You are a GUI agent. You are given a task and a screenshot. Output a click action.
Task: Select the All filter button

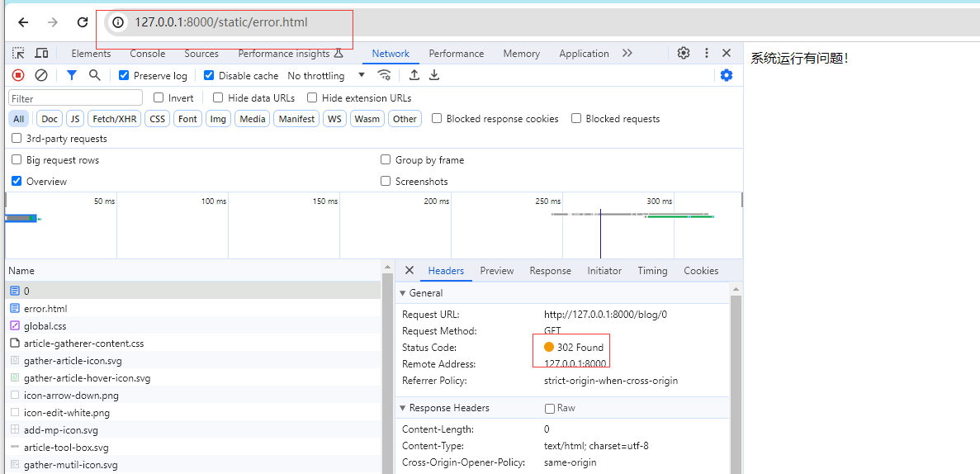tap(19, 119)
